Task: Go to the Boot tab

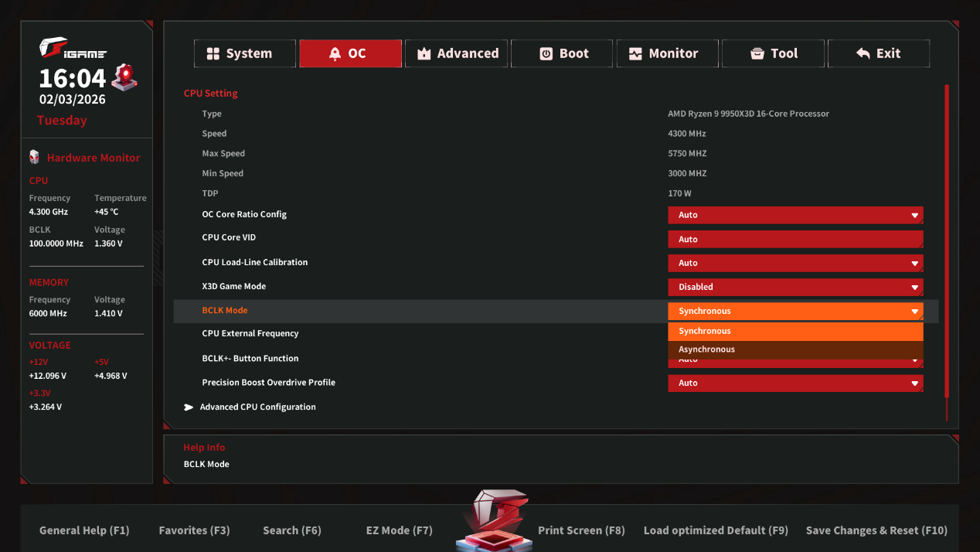Action: [562, 53]
